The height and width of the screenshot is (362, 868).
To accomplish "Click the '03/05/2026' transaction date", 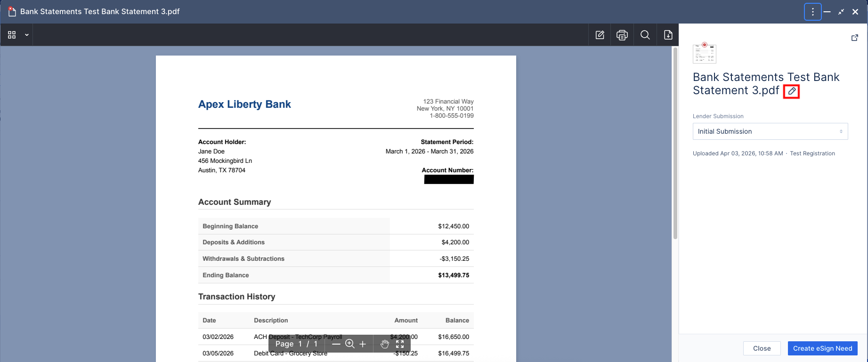I will 218,354.
